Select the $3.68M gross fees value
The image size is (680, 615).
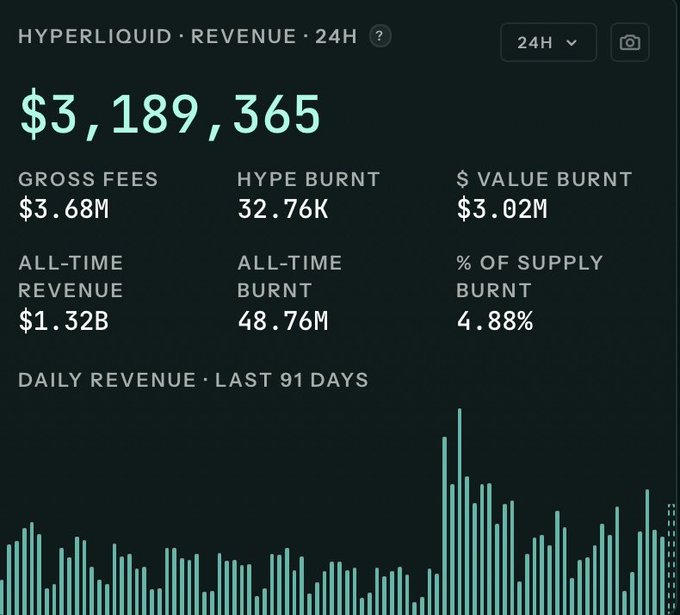tap(64, 209)
